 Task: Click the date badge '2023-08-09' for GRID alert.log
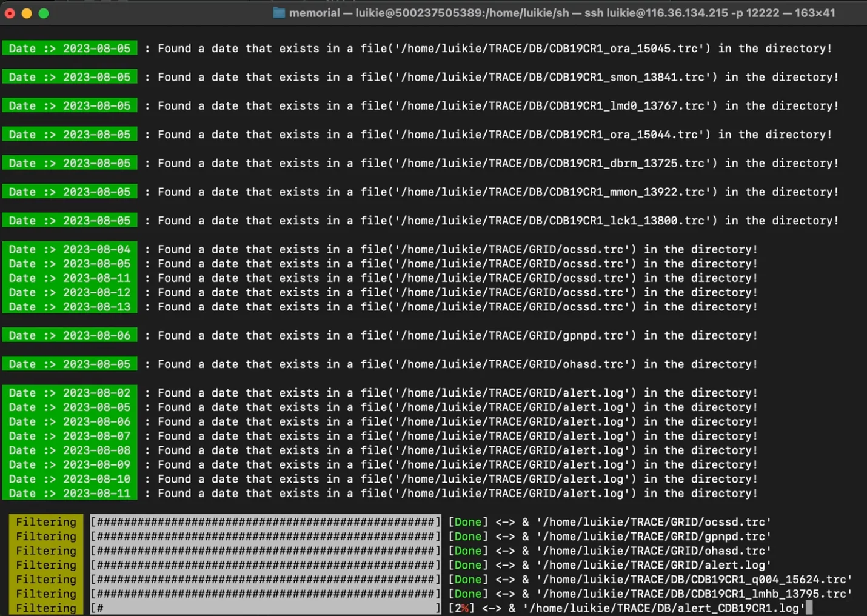70,465
